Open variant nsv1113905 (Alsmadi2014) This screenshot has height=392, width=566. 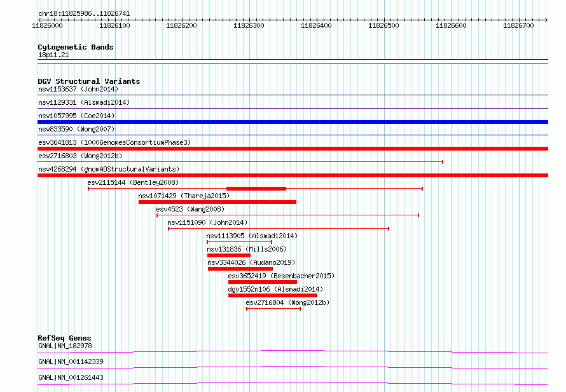(252, 236)
